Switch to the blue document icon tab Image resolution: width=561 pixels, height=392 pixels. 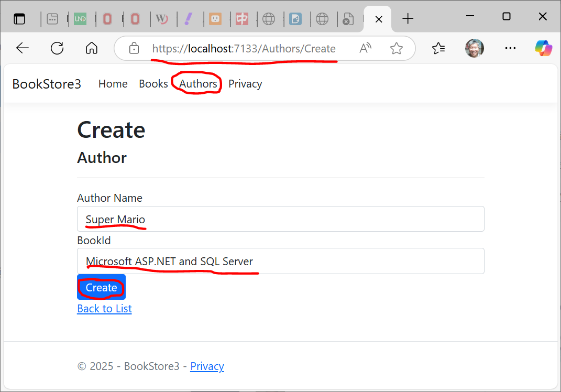pos(295,19)
